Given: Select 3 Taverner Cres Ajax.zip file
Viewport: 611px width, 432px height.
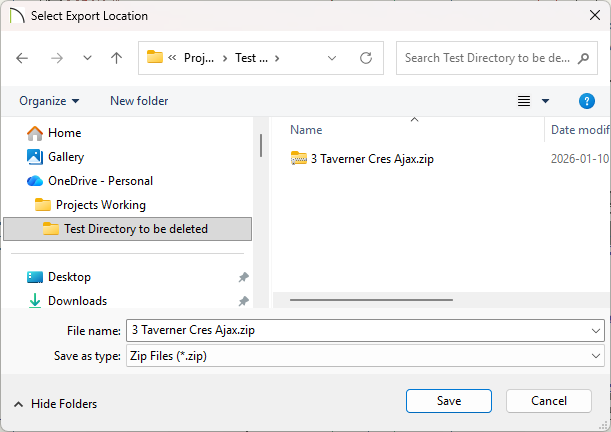Looking at the screenshot, I should [x=372, y=158].
